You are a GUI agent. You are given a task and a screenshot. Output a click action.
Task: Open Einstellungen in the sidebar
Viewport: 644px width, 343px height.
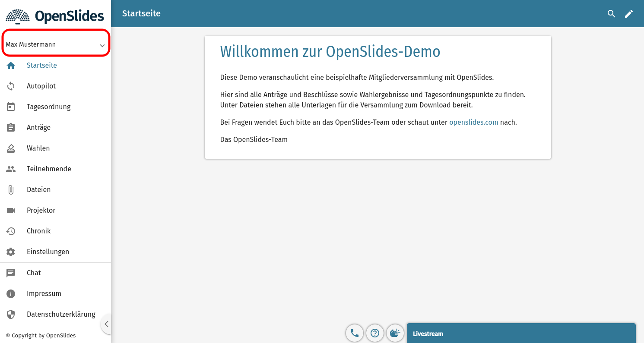pyautogui.click(x=56, y=252)
